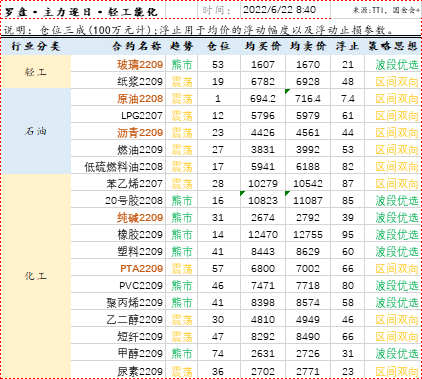This screenshot has width=422, height=379.
Task: Select the PTA2209 contract cell
Action: coord(118,268)
